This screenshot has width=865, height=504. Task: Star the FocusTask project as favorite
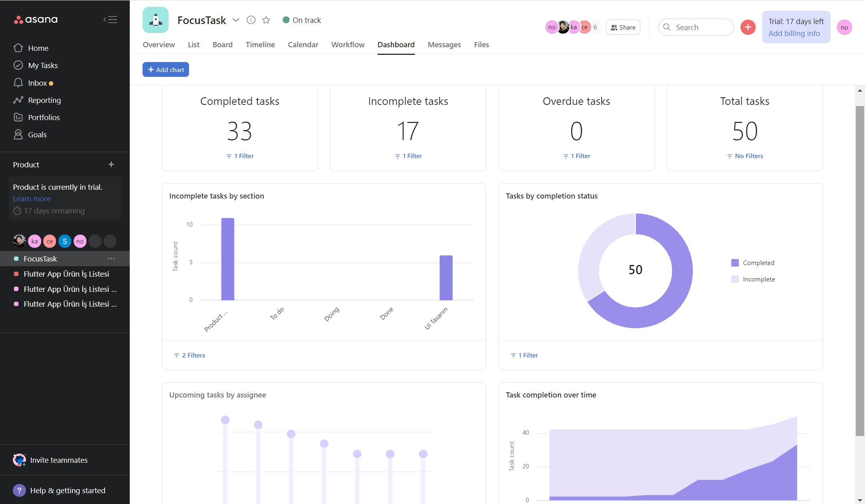(266, 20)
